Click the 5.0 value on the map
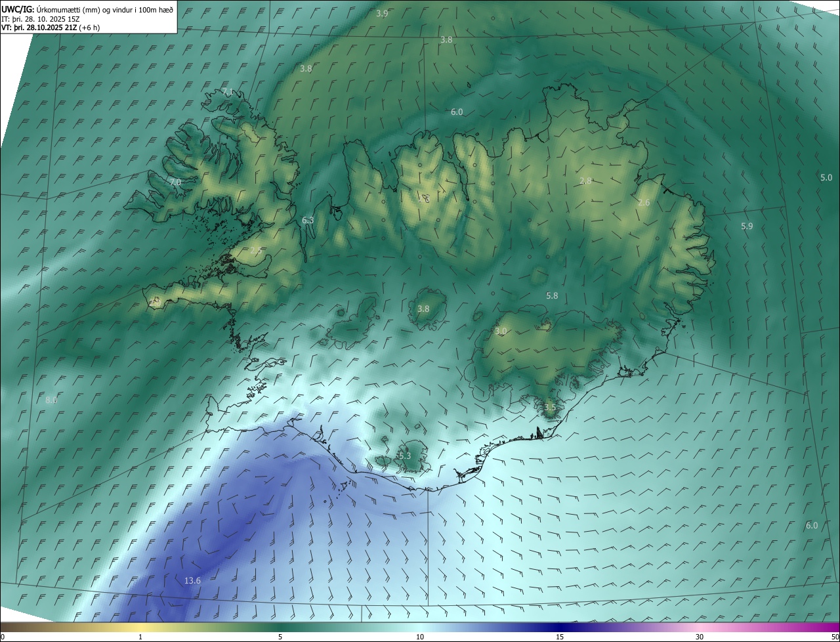 point(826,177)
